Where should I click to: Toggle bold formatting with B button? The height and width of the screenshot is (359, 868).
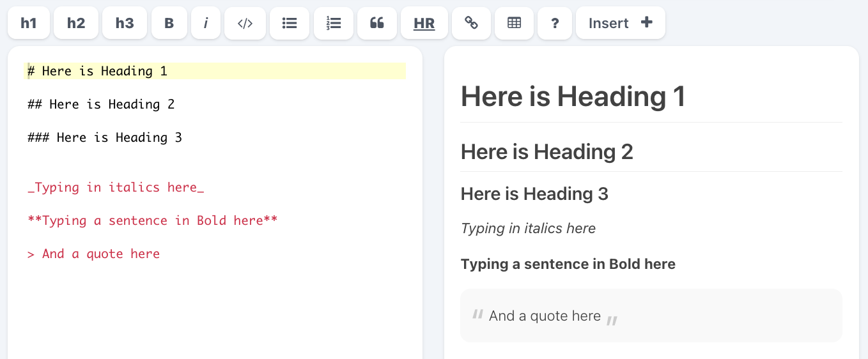[169, 24]
